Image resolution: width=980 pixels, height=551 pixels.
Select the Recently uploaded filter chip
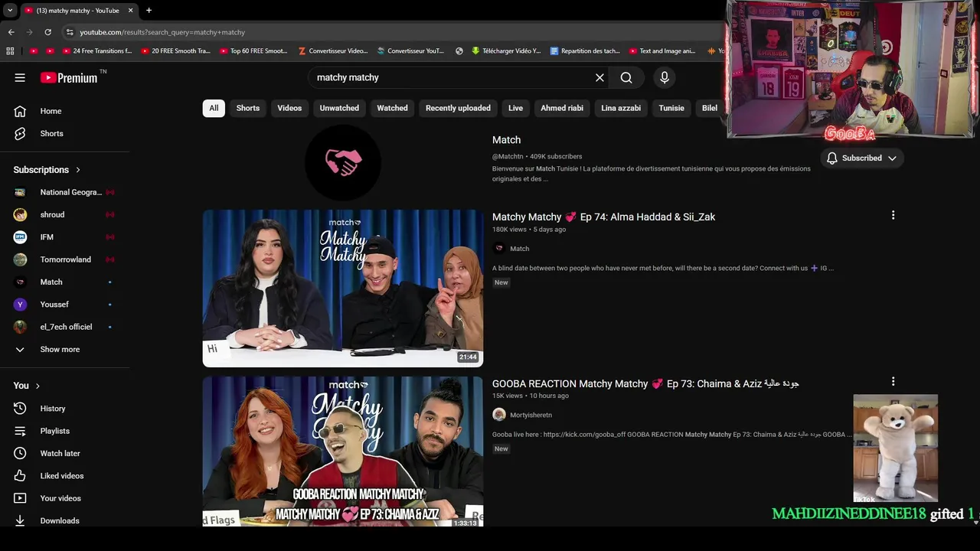pyautogui.click(x=458, y=108)
